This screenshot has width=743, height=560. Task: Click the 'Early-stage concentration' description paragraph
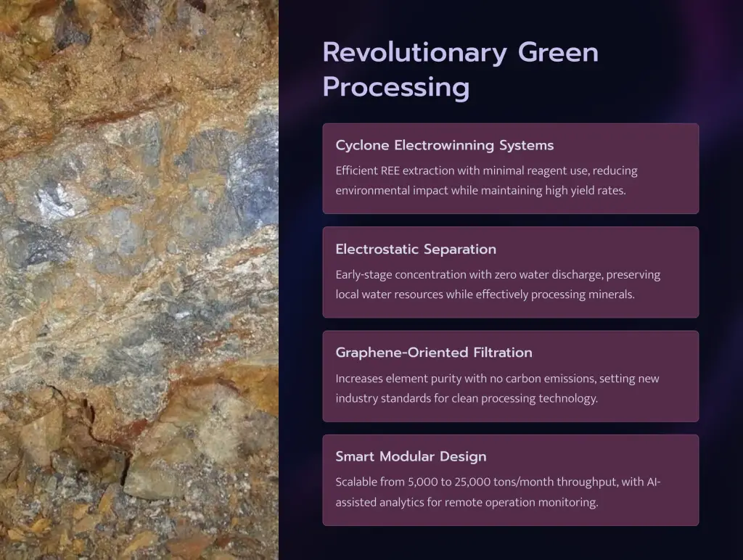(x=498, y=284)
